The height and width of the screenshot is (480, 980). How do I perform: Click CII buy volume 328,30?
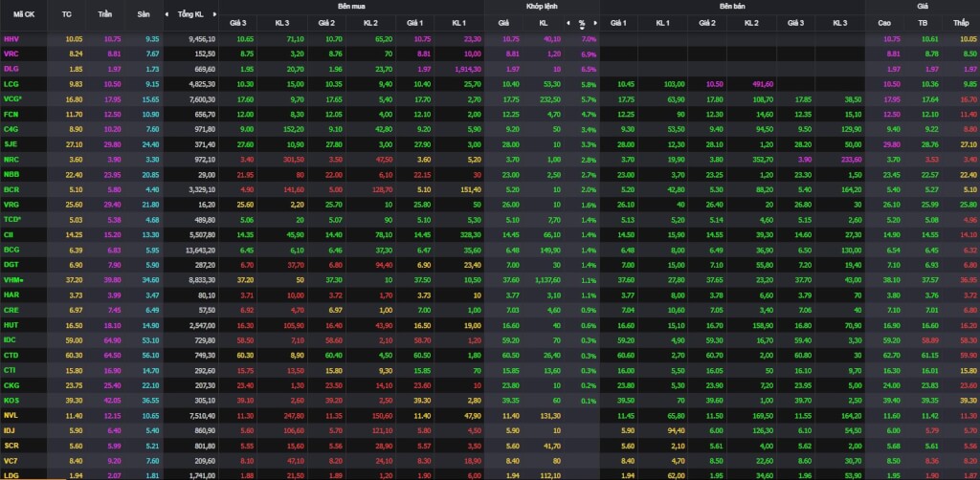coord(471,234)
